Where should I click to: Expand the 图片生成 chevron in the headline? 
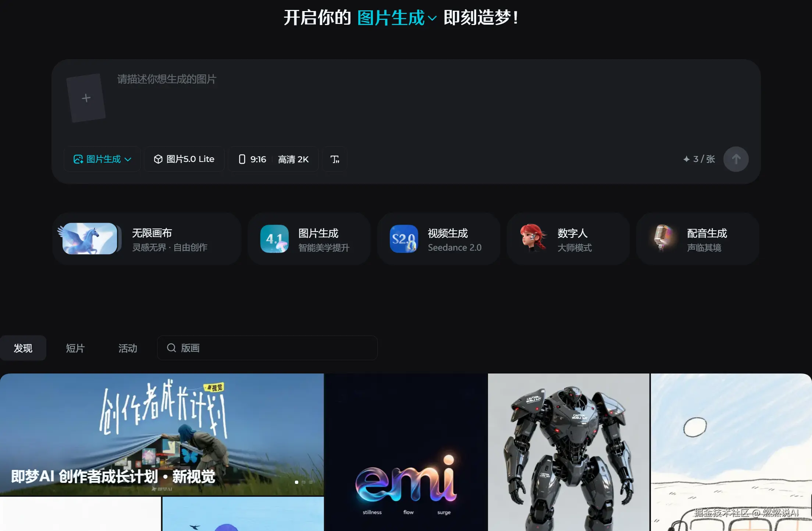(x=432, y=18)
